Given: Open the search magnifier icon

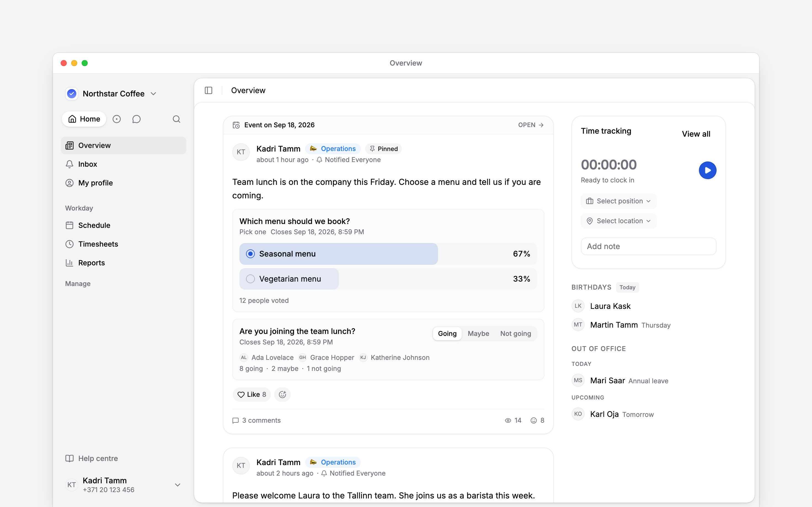Looking at the screenshot, I should [x=177, y=119].
